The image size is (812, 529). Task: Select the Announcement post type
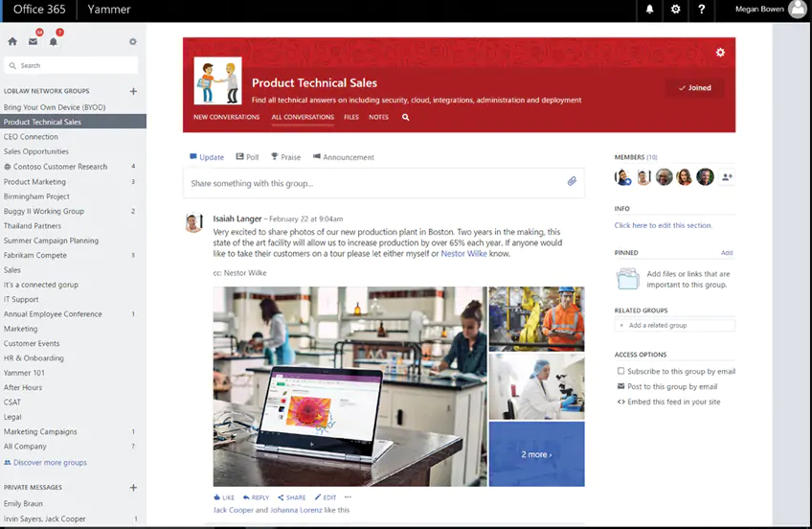point(344,157)
